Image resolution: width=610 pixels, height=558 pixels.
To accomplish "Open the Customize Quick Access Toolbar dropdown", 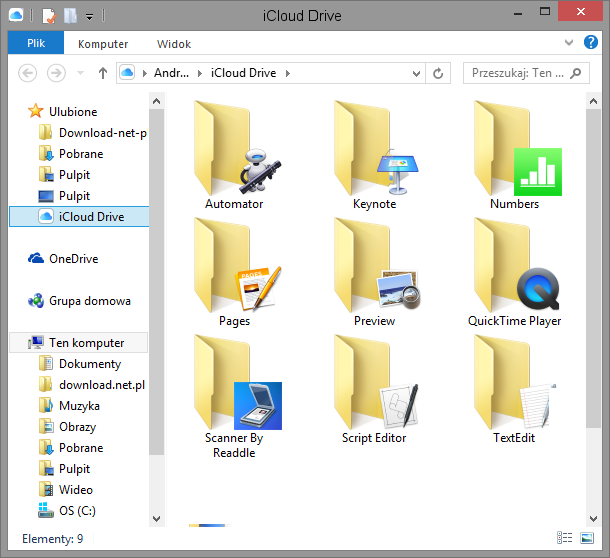I will pyautogui.click(x=89, y=17).
